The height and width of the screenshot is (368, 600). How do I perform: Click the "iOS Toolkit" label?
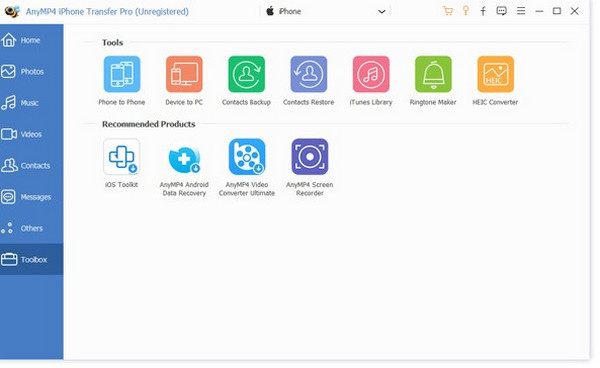[x=121, y=184]
